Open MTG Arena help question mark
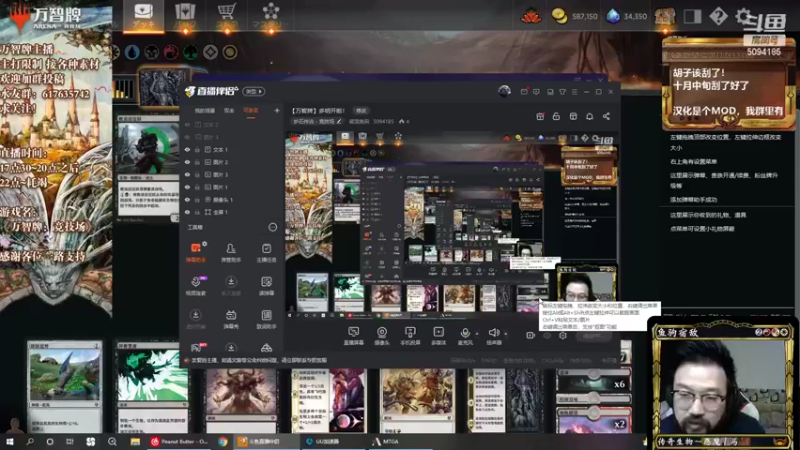800x450 pixels. [718, 16]
